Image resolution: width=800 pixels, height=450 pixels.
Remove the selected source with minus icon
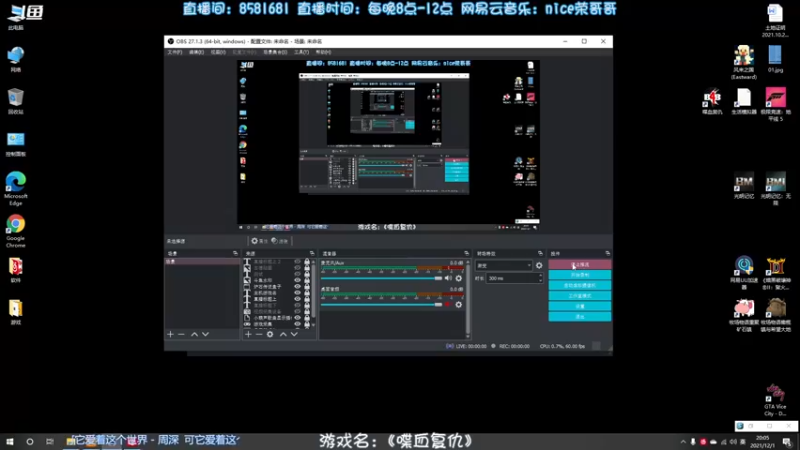click(259, 334)
